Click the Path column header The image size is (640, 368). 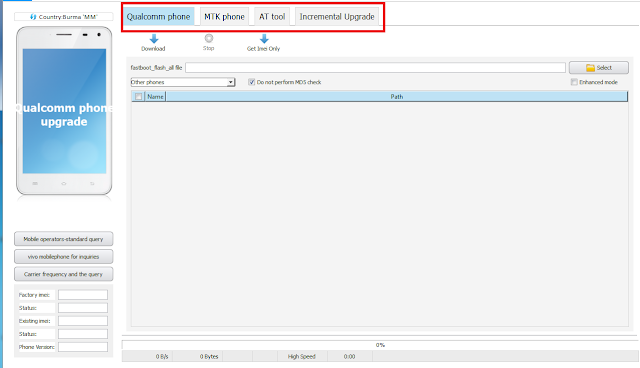point(396,97)
